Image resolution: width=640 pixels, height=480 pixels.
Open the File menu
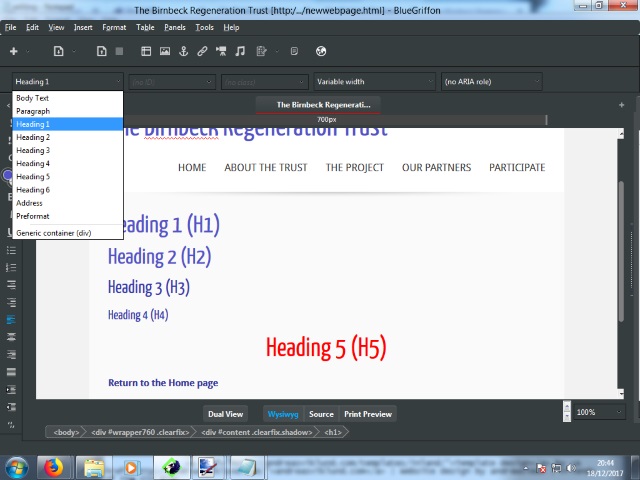pos(11,27)
